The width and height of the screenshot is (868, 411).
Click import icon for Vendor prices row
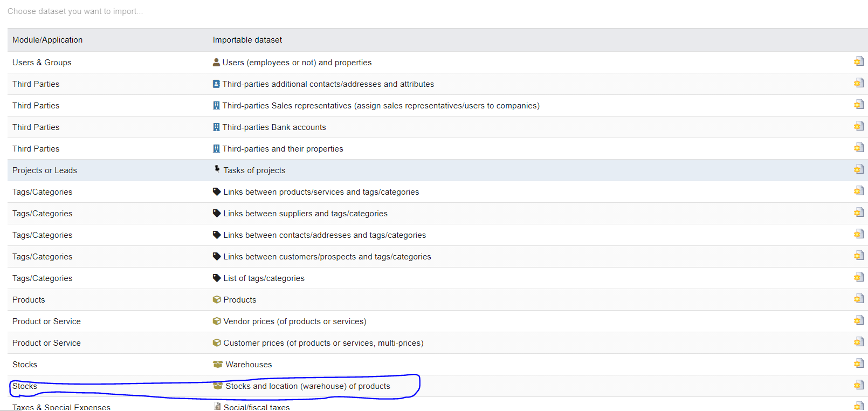click(858, 320)
